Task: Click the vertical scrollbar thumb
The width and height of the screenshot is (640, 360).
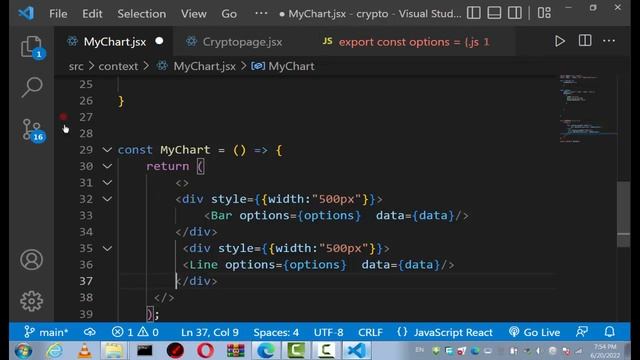Action: click(623, 214)
